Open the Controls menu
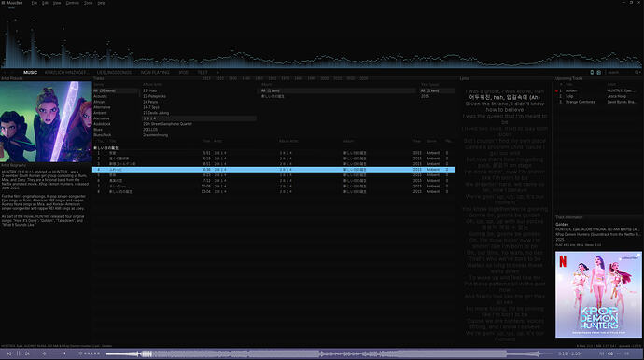 [72, 3]
